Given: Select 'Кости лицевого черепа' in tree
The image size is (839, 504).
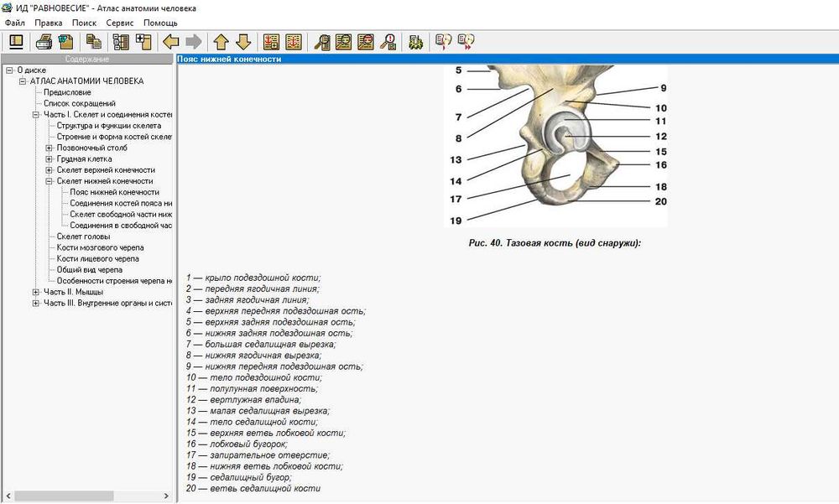Looking at the screenshot, I should point(98,258).
